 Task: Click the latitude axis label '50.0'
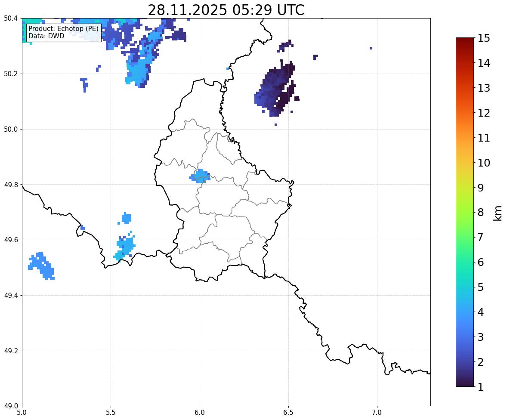10,130
